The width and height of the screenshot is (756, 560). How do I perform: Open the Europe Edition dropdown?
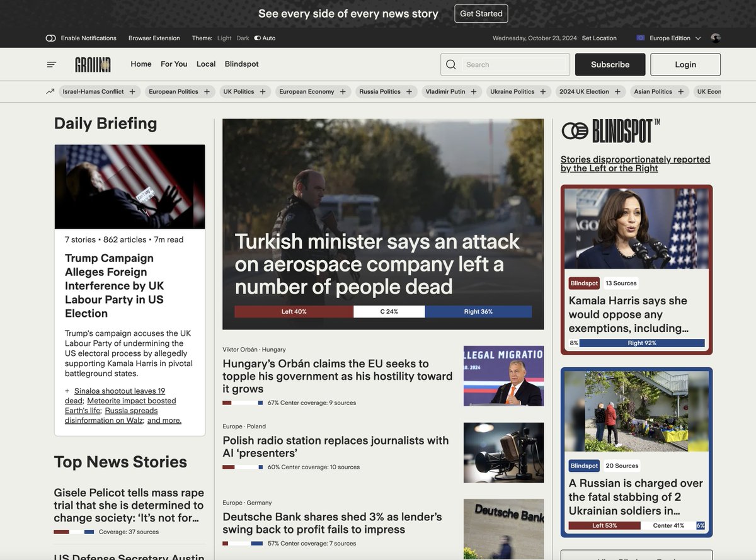[x=670, y=38]
